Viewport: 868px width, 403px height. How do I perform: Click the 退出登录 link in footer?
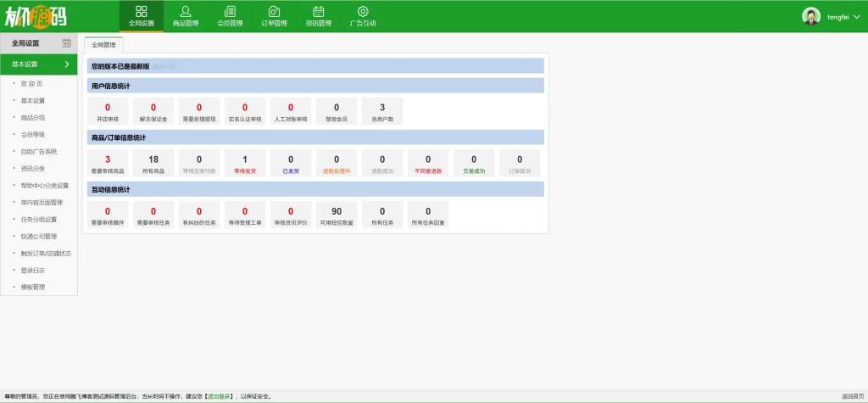tap(219, 396)
